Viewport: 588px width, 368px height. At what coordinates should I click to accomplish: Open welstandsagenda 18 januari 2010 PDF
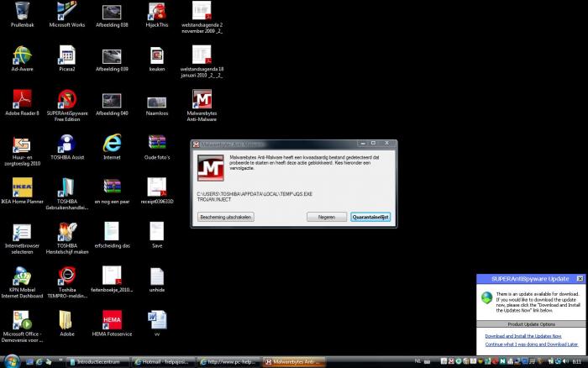pos(202,61)
